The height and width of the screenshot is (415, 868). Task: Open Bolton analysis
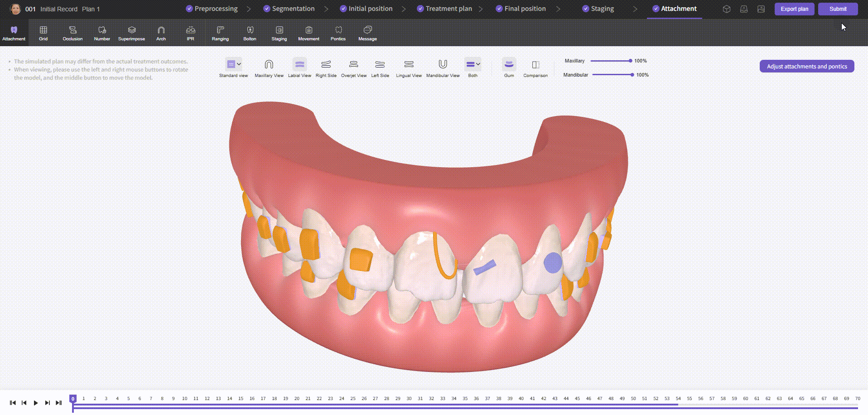[x=250, y=33]
